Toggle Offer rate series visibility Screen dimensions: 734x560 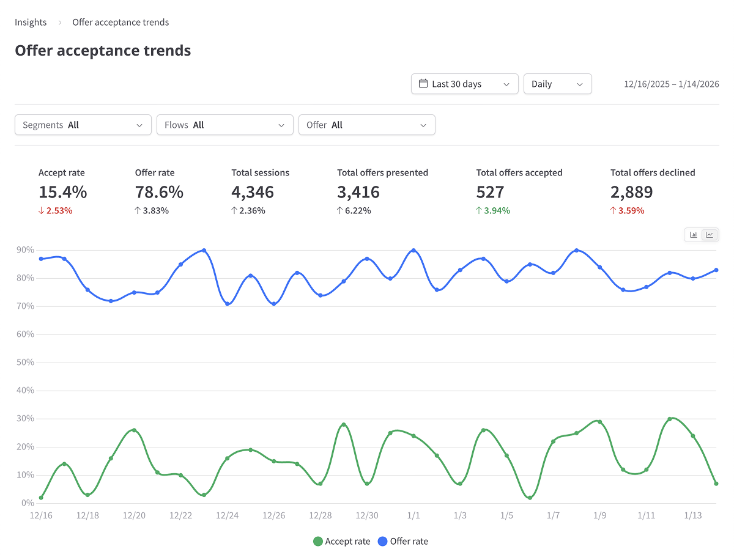pos(403,541)
